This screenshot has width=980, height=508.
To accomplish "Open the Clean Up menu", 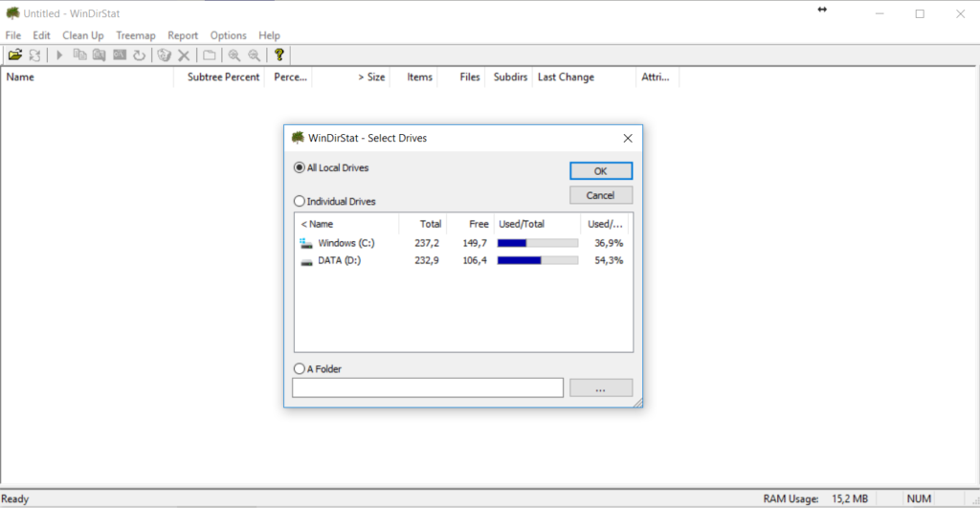I will click(83, 35).
